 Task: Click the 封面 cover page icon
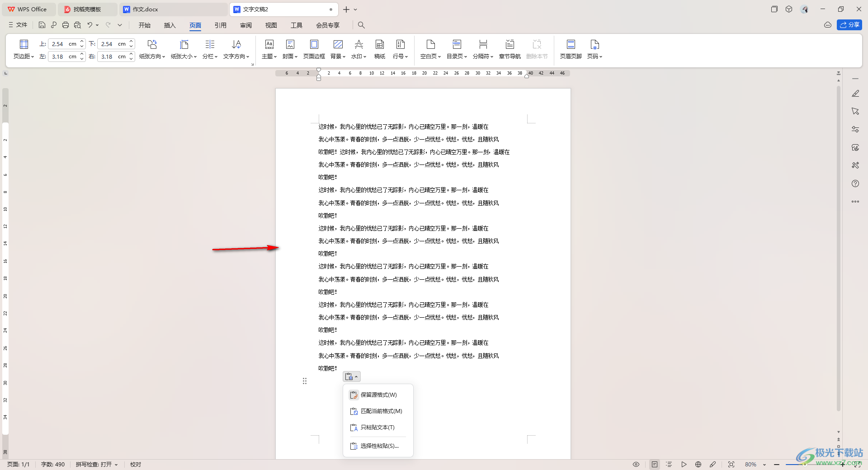point(290,44)
